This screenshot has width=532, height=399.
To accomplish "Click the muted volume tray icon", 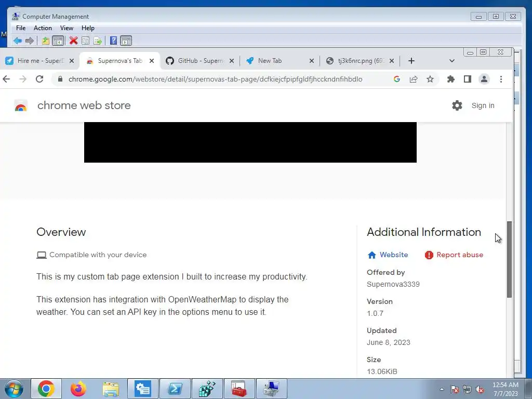I will 480,389.
